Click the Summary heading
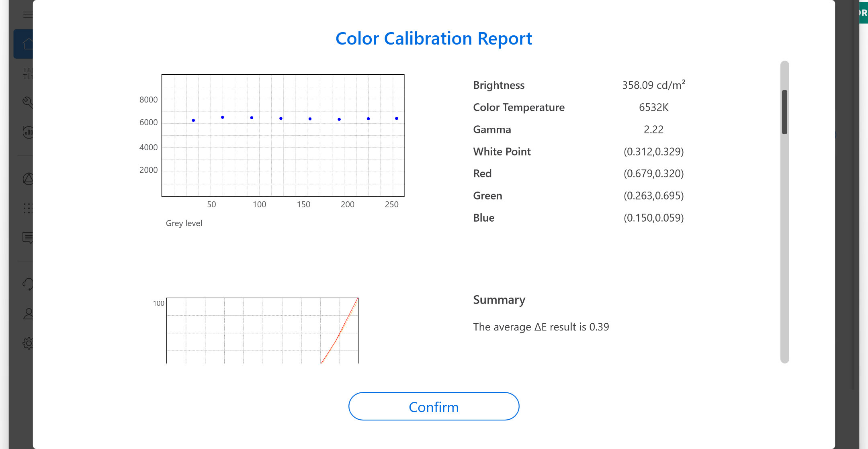The width and height of the screenshot is (868, 449). [499, 300]
